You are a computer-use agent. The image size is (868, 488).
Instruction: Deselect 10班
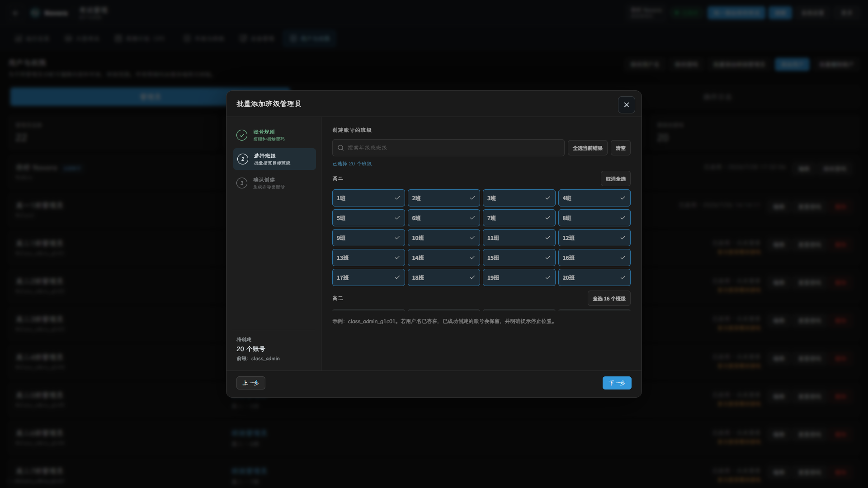[x=443, y=238]
